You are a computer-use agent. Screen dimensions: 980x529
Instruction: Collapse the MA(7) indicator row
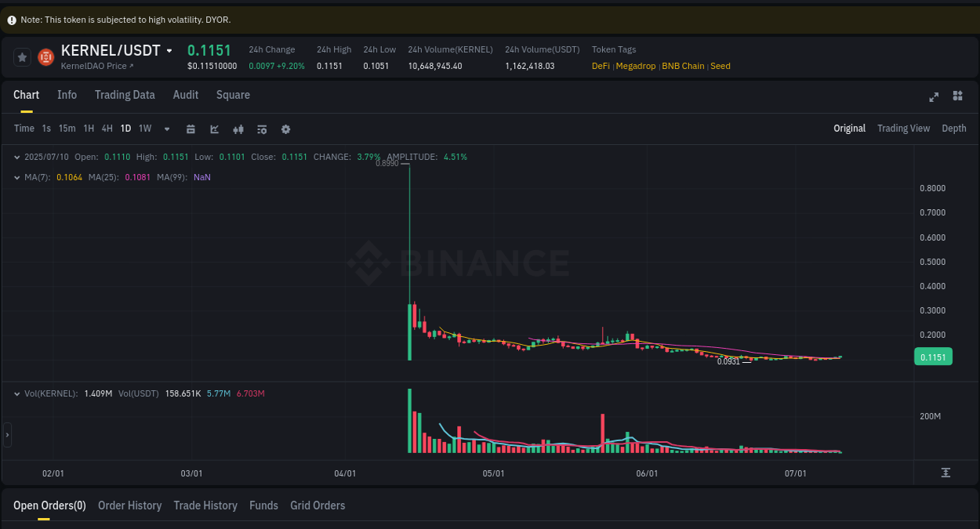click(x=16, y=177)
